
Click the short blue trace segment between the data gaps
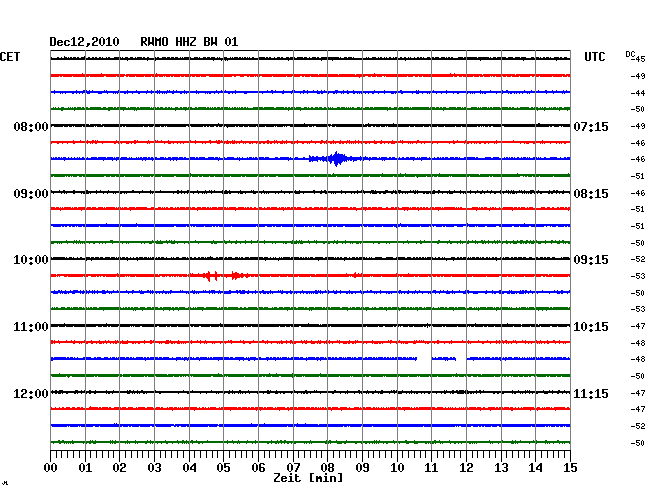coord(444,359)
